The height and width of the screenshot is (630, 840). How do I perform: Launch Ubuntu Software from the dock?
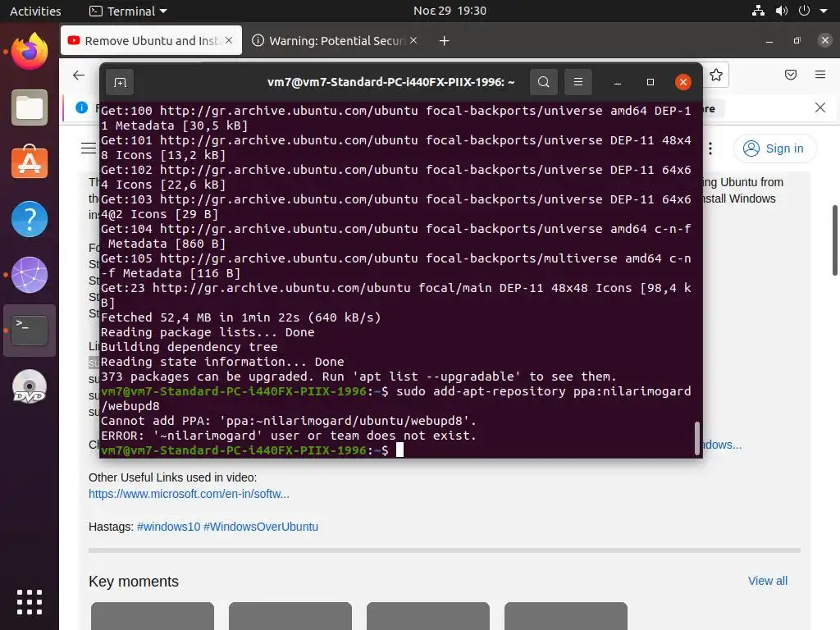(30, 162)
